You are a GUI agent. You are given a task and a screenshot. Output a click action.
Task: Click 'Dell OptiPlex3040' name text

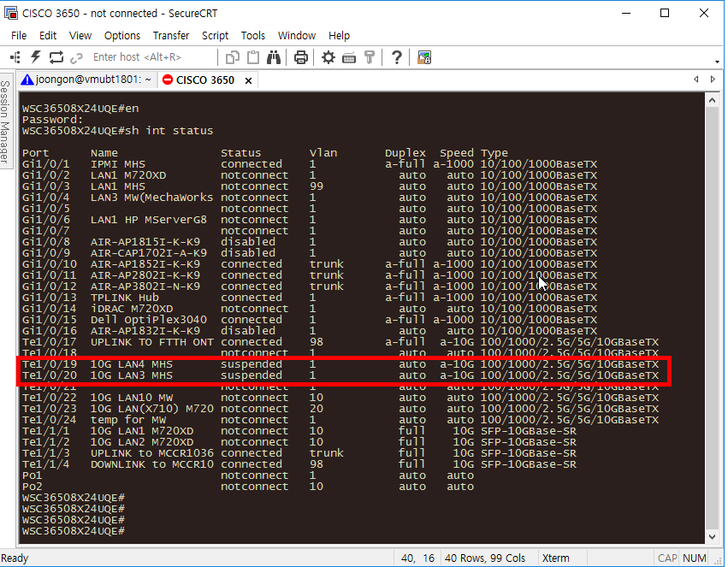[149, 320]
